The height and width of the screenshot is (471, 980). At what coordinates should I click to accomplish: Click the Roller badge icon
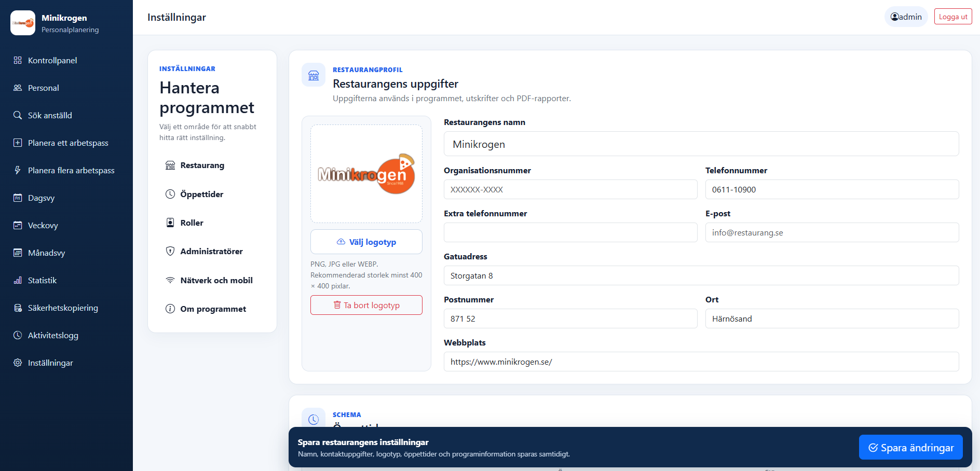tap(170, 223)
